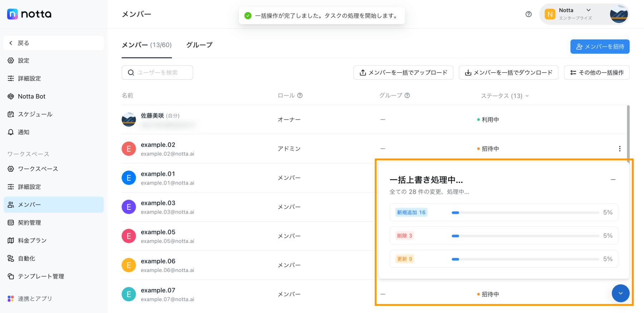This screenshot has height=313, width=644.
Task: Click メンバーを一括でアップロード button
Action: click(403, 72)
